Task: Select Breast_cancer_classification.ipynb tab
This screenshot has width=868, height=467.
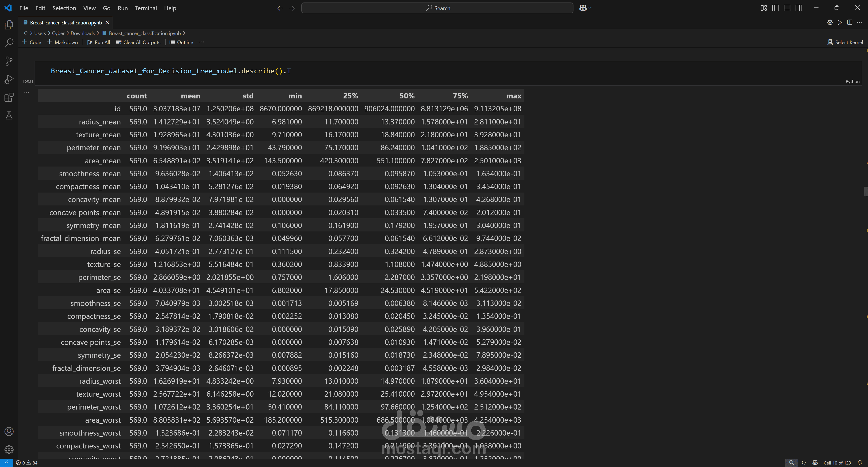Action: coord(66,23)
